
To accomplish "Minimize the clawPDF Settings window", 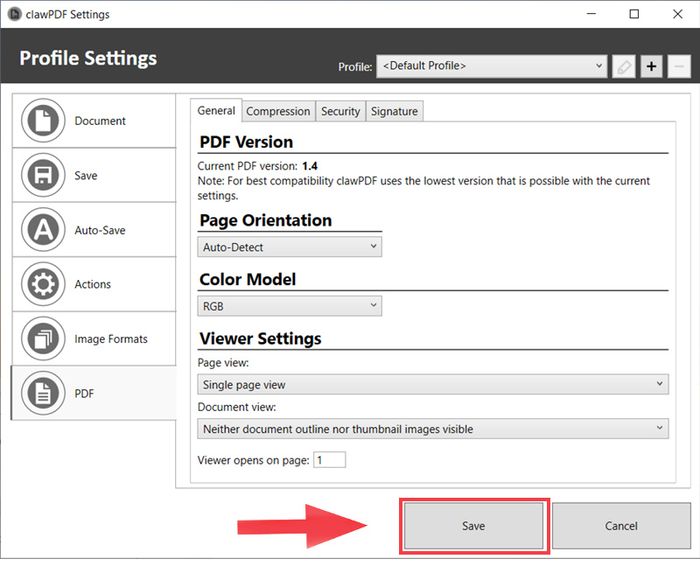I will coord(592,14).
